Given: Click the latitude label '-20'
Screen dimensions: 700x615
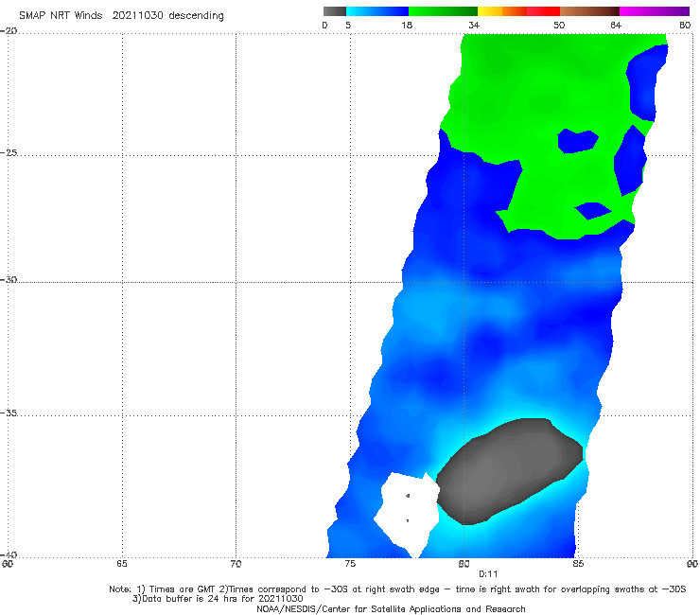Looking at the screenshot, I should point(9,30).
